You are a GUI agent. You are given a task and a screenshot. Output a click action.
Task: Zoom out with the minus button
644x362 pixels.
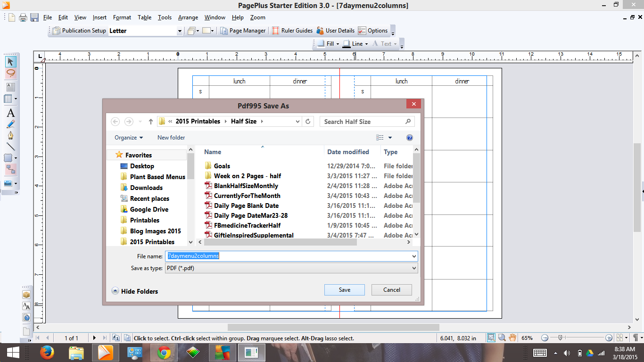point(545,338)
